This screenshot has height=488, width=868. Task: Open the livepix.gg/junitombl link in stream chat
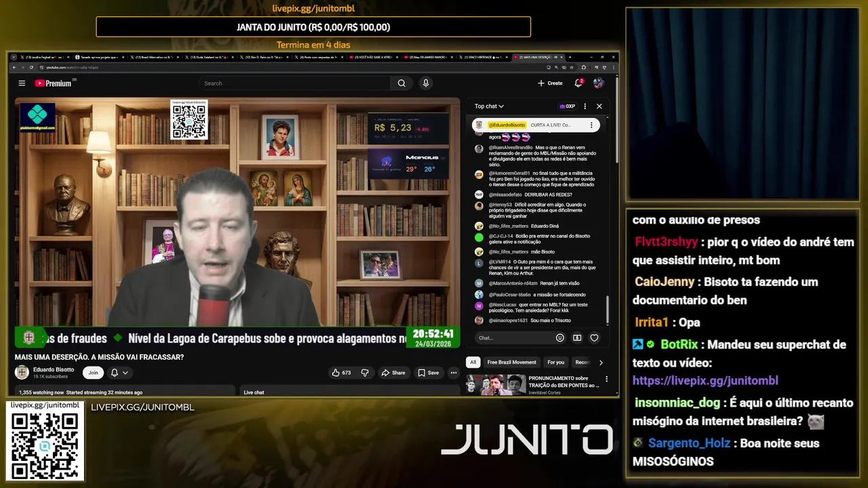tap(705, 381)
